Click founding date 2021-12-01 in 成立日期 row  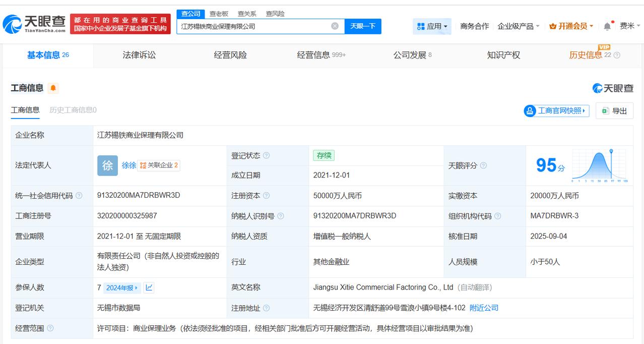[x=332, y=175]
